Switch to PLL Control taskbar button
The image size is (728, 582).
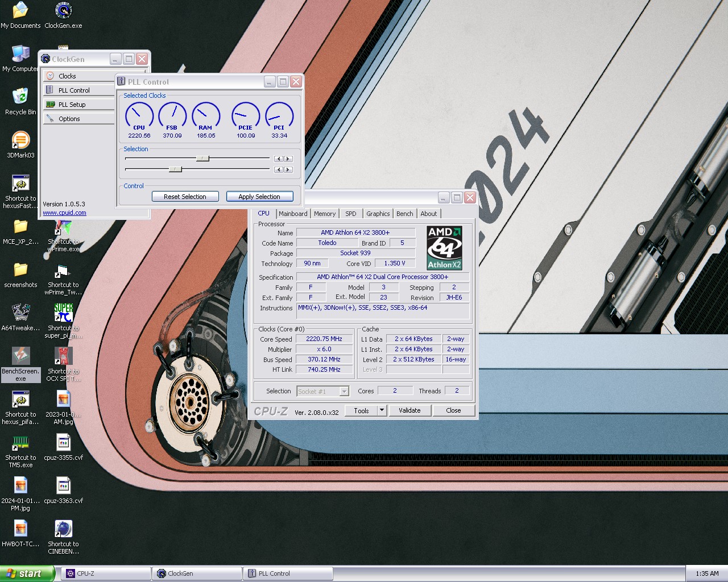click(x=288, y=573)
